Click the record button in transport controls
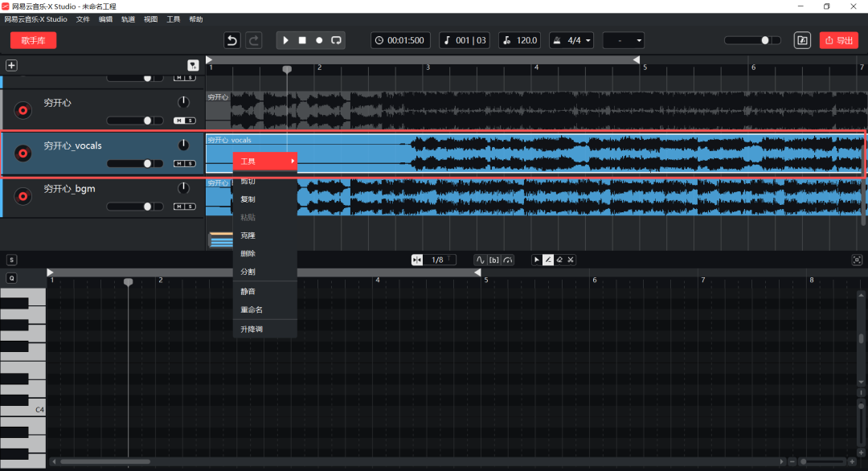The width and height of the screenshot is (868, 471). [x=319, y=40]
